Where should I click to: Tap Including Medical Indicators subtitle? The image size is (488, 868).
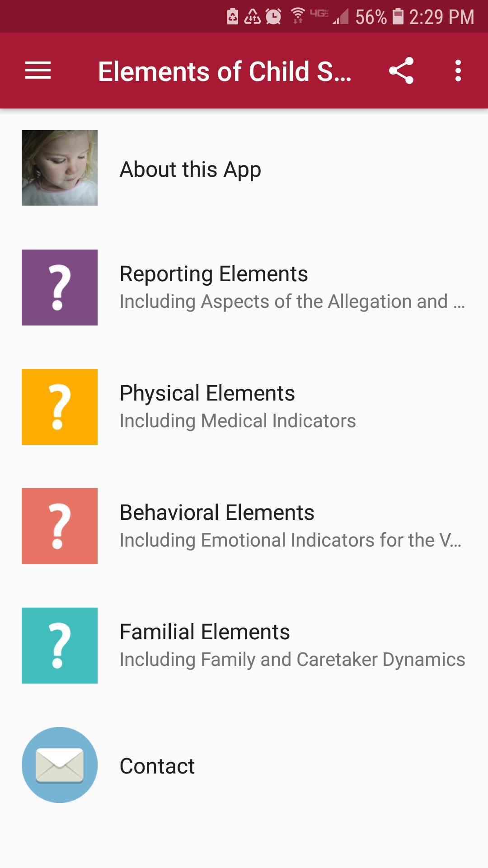point(238,421)
